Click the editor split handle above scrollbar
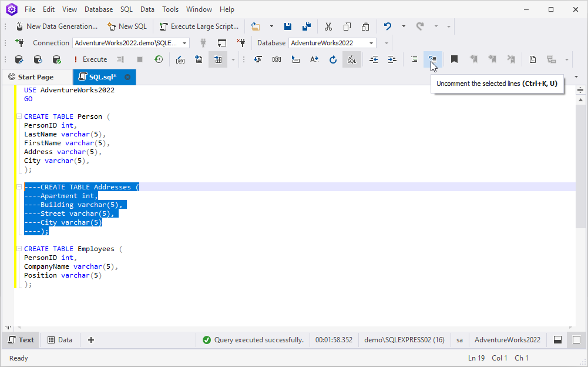The width and height of the screenshot is (588, 367). pyautogui.click(x=580, y=90)
